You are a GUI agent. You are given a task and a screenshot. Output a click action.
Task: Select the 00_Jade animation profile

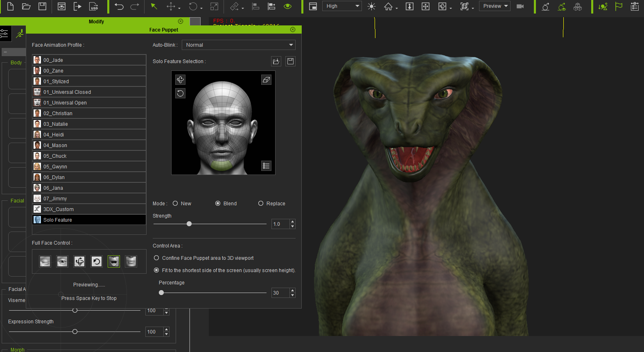[x=89, y=60]
